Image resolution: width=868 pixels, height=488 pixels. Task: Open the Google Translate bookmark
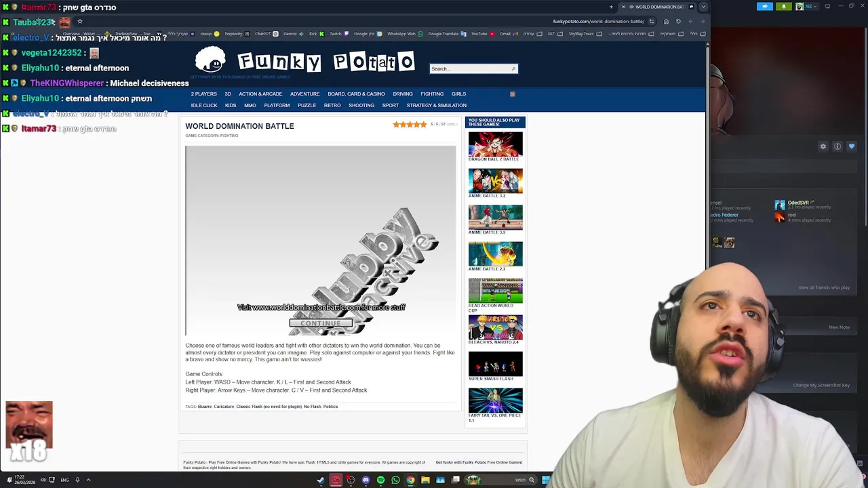click(447, 34)
